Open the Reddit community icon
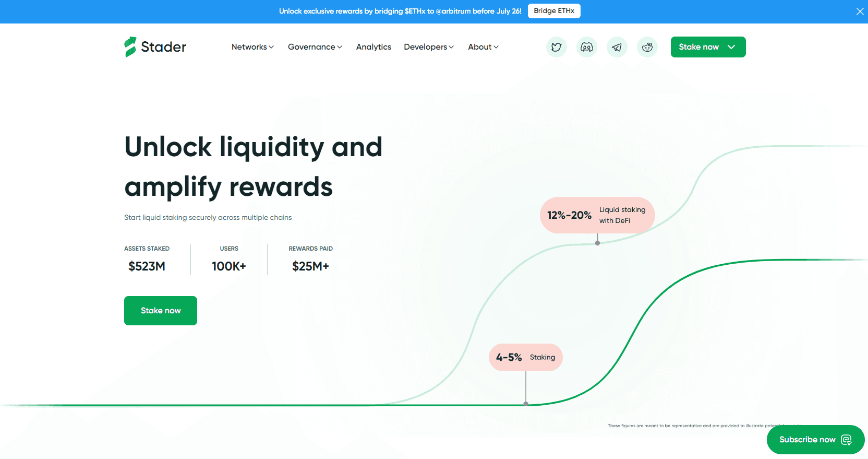868x459 pixels. coord(647,47)
